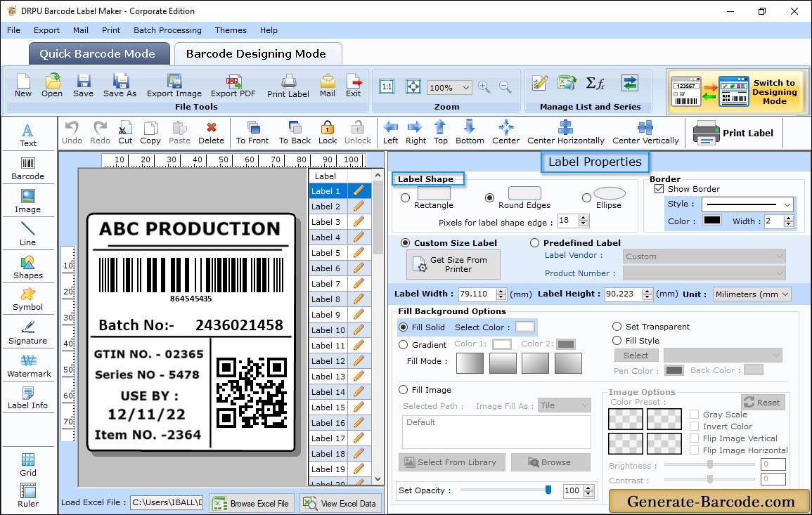
Task: Insert an Image onto the label
Action: coord(28,202)
